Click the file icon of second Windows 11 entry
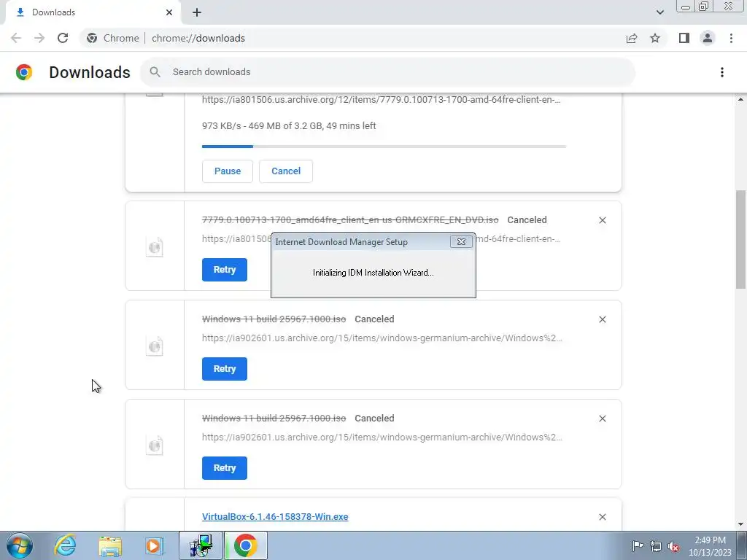 click(x=155, y=446)
